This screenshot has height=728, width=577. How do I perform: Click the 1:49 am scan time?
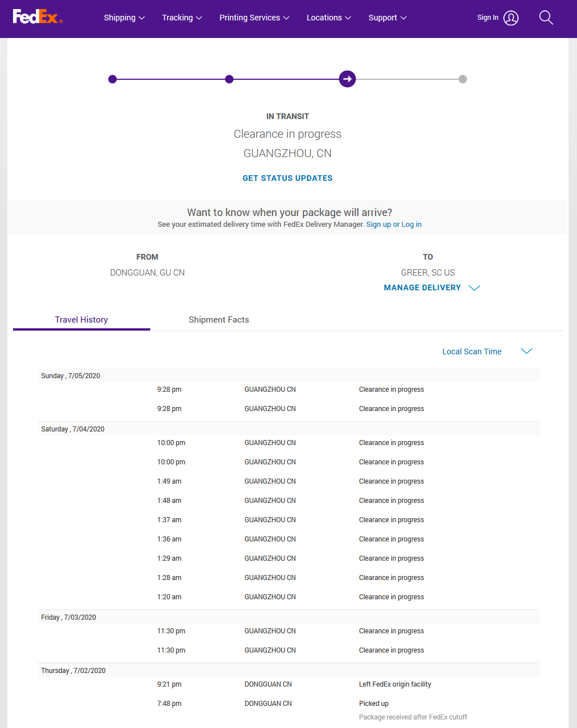tap(169, 481)
